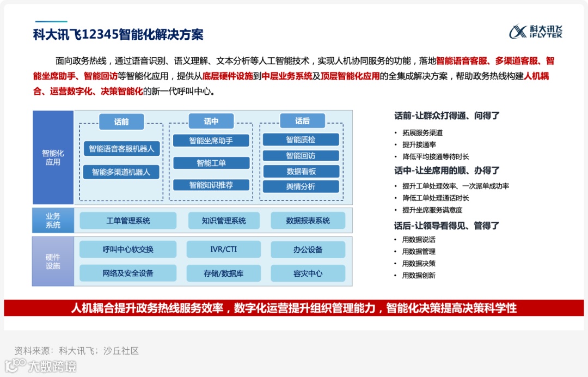Click the 智能质检 box

(301, 139)
